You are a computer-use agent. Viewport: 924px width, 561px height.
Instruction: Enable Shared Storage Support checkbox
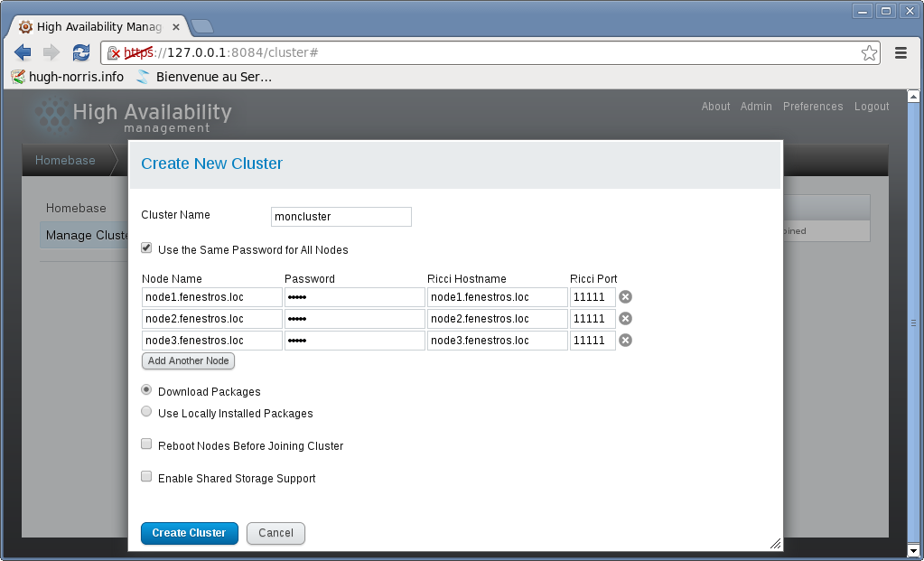[x=146, y=477]
